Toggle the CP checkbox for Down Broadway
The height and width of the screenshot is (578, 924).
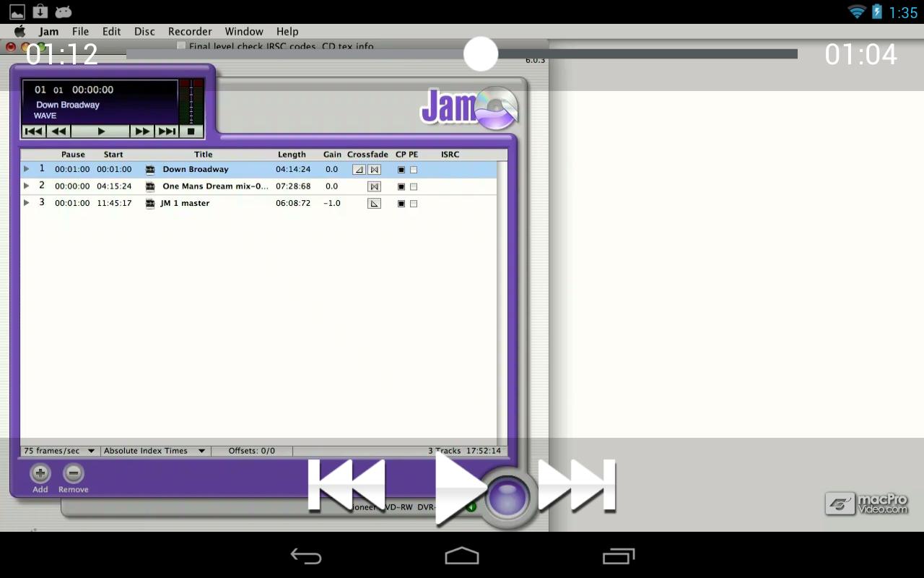[x=401, y=170]
